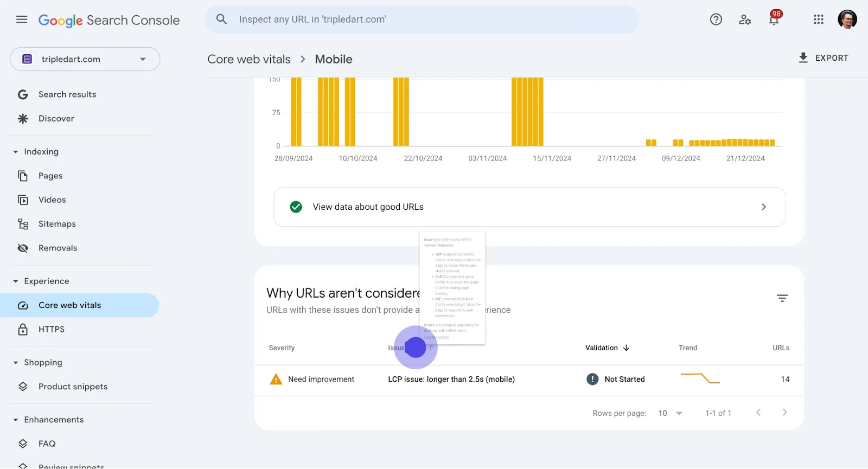
Task: Open notifications bell with 98 badge
Action: [775, 18]
